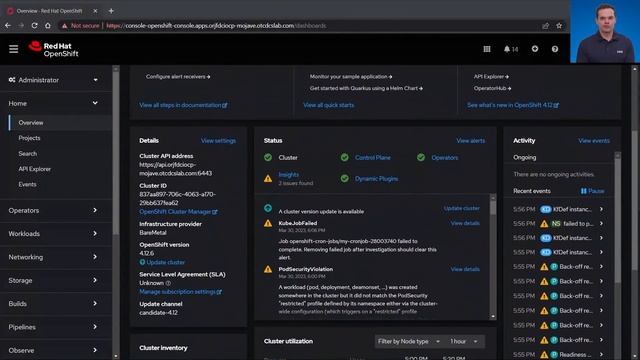This screenshot has height=360, width=640.
Task: Open Dynamic Plugins status link
Action: pos(376,178)
